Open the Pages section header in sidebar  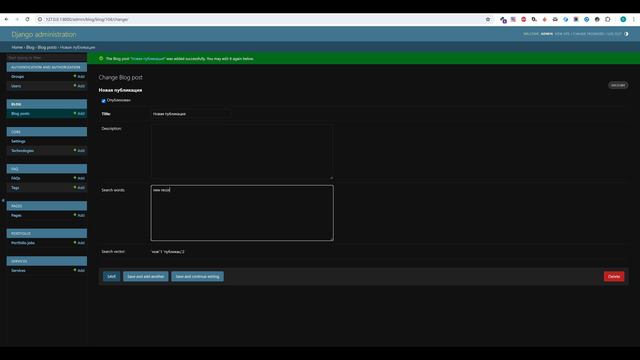[17, 206]
